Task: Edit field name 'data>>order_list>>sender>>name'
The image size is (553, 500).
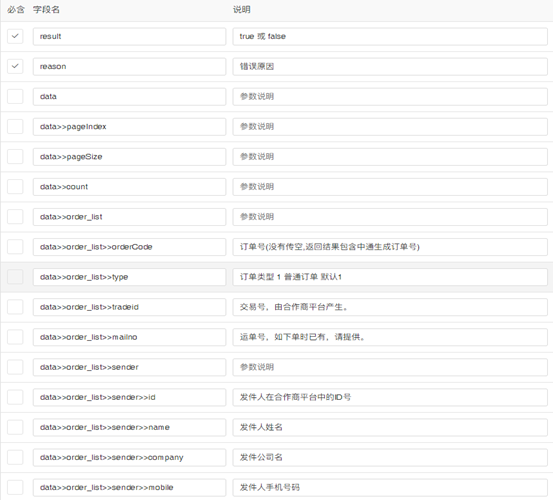Action: [x=129, y=427]
